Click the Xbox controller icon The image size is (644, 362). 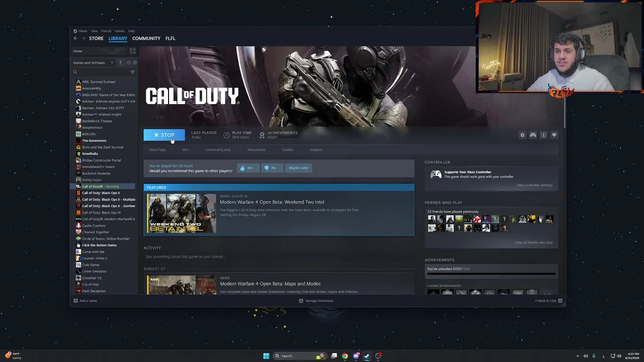[436, 174]
